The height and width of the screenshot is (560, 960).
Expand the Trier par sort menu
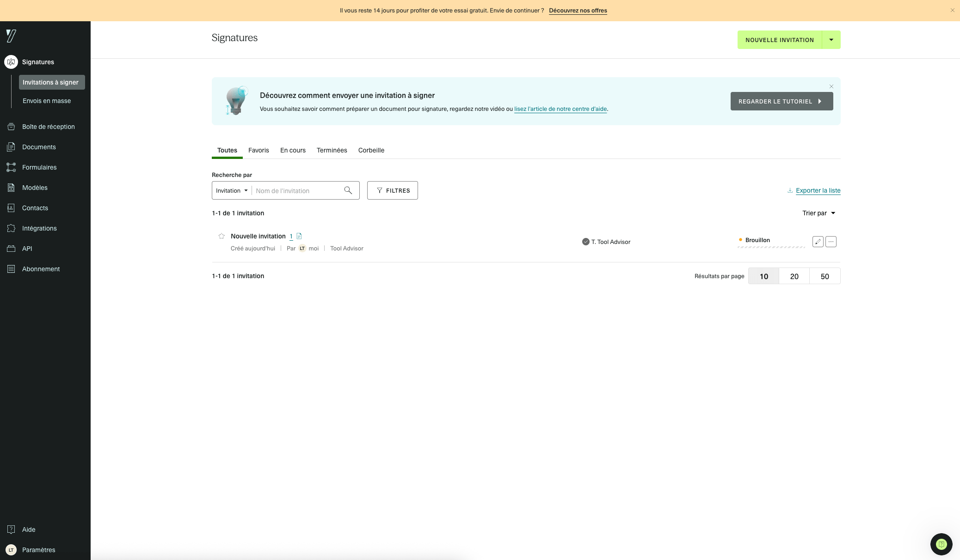click(x=818, y=213)
